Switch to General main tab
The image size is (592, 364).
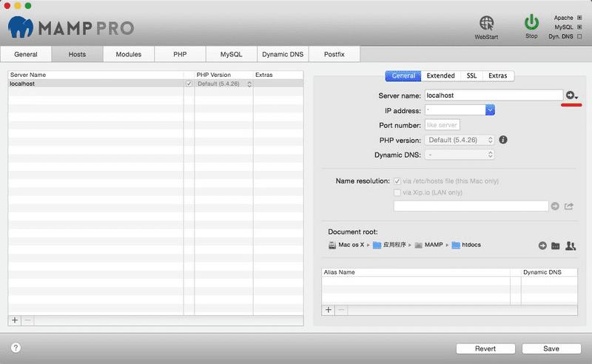pos(26,54)
